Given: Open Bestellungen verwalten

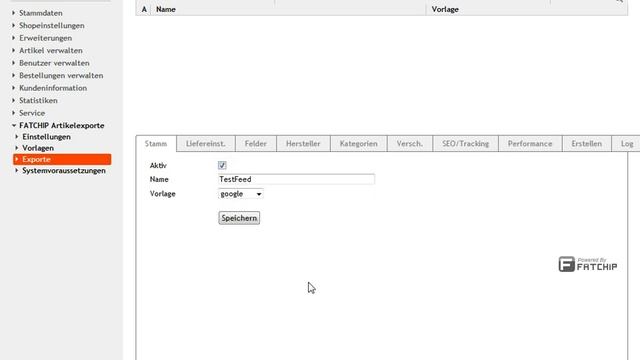Looking at the screenshot, I should click(61, 76).
